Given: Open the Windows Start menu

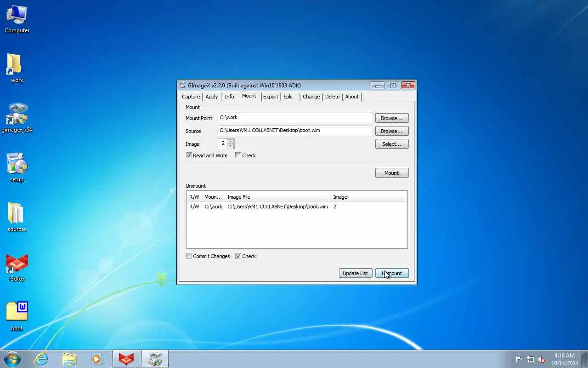Looking at the screenshot, I should [12, 359].
